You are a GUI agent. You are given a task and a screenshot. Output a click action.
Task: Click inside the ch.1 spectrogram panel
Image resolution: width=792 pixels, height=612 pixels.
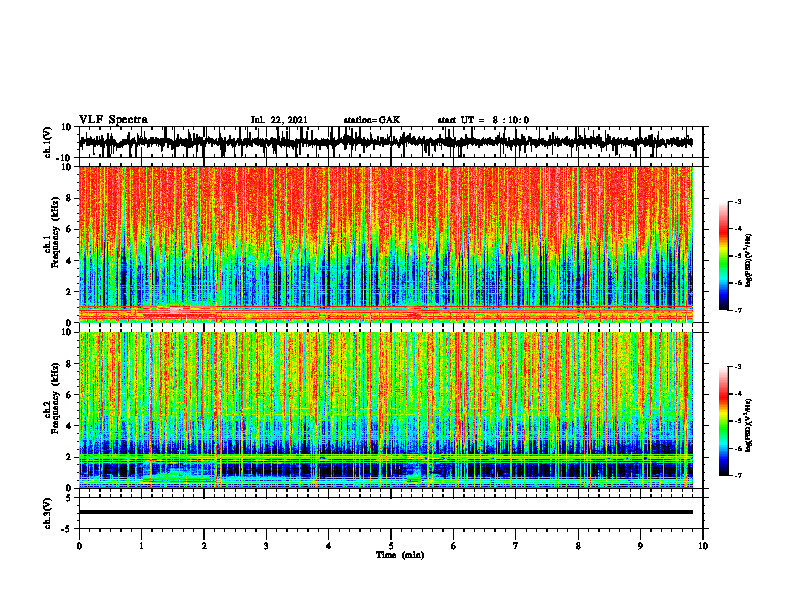coord(386,244)
